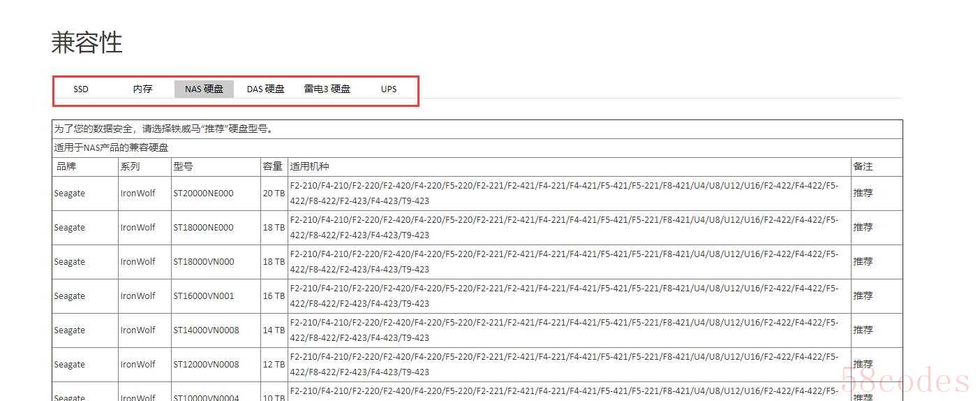This screenshot has width=980, height=401.
Task: Click the 14 TB capacity cell
Action: (274, 330)
